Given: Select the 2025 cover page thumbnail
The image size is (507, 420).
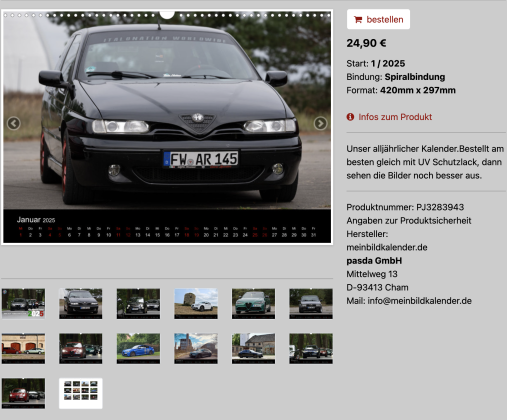Looking at the screenshot, I should pos(23,304).
